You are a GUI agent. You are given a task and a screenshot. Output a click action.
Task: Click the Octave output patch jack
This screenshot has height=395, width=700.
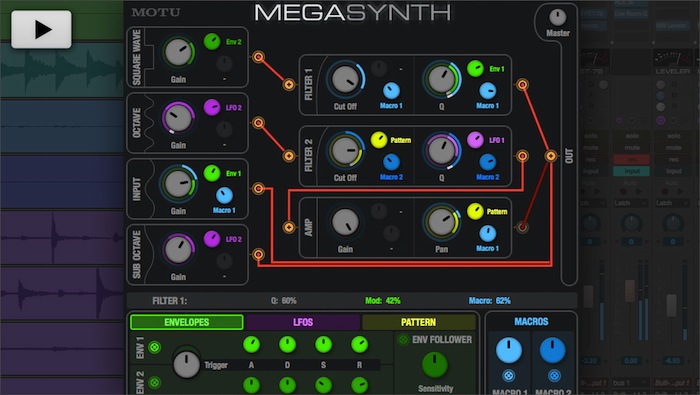pyautogui.click(x=258, y=122)
